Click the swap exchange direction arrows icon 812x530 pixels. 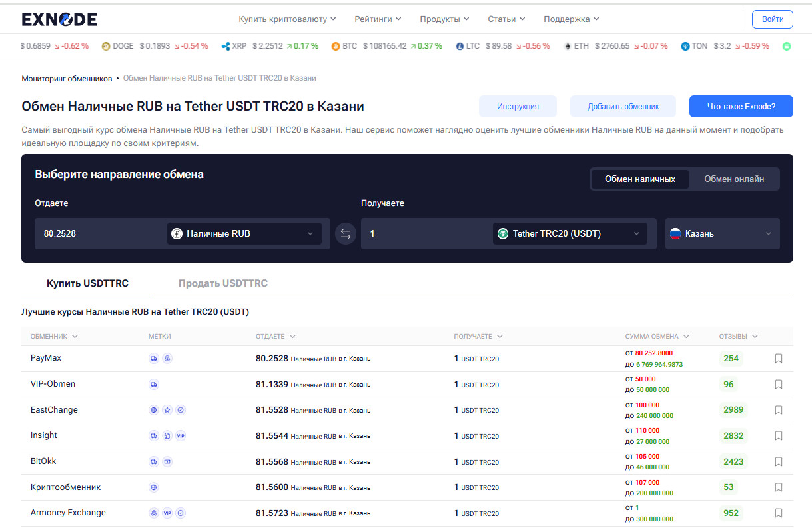(x=345, y=234)
